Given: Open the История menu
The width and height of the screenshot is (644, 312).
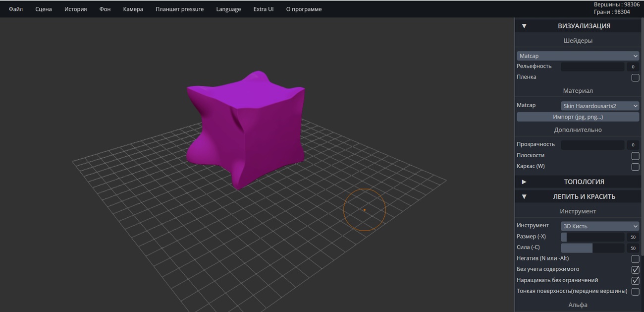Looking at the screenshot, I should [75, 8].
